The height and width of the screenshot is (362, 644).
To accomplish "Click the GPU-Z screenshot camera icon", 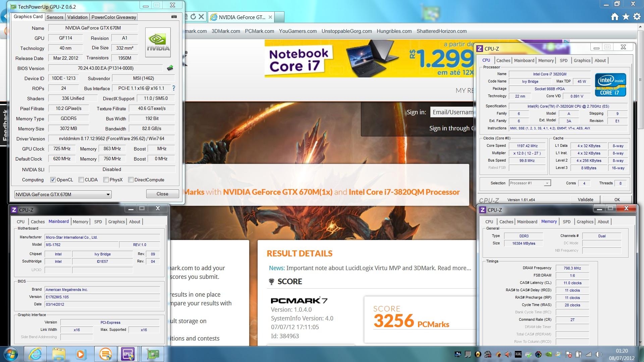I will pyautogui.click(x=174, y=16).
